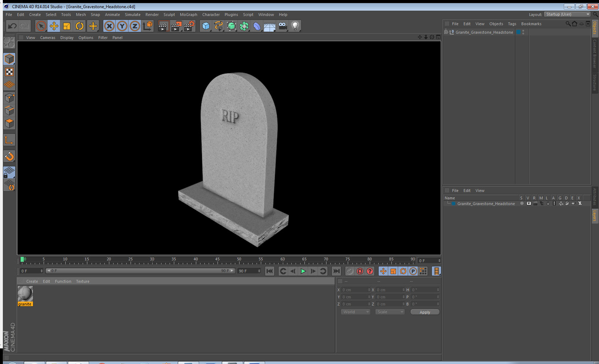Click the Apply button in coordinates
Screen dimensions: 599x364
pyautogui.click(x=425, y=312)
